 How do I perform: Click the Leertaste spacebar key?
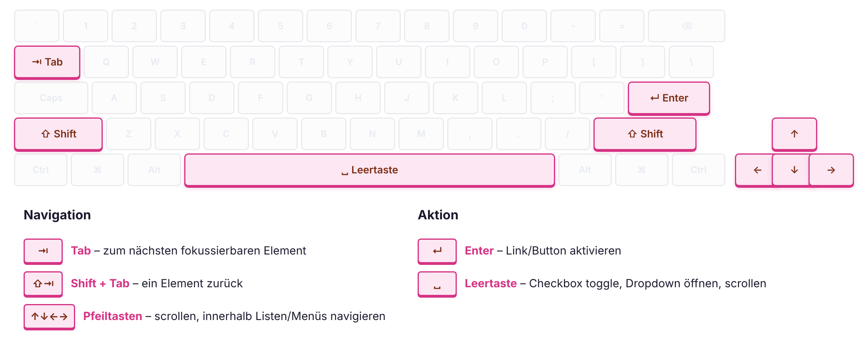pos(370,170)
